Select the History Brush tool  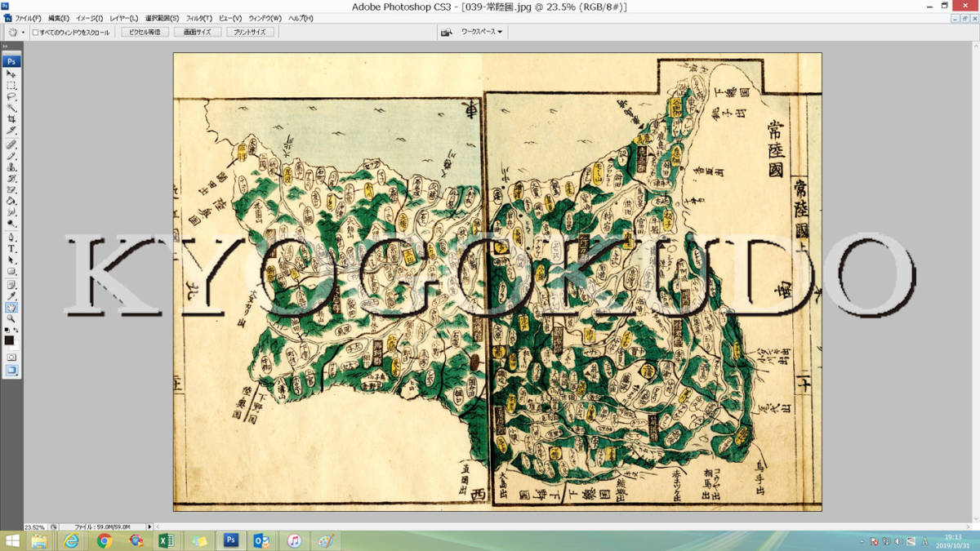click(11, 178)
